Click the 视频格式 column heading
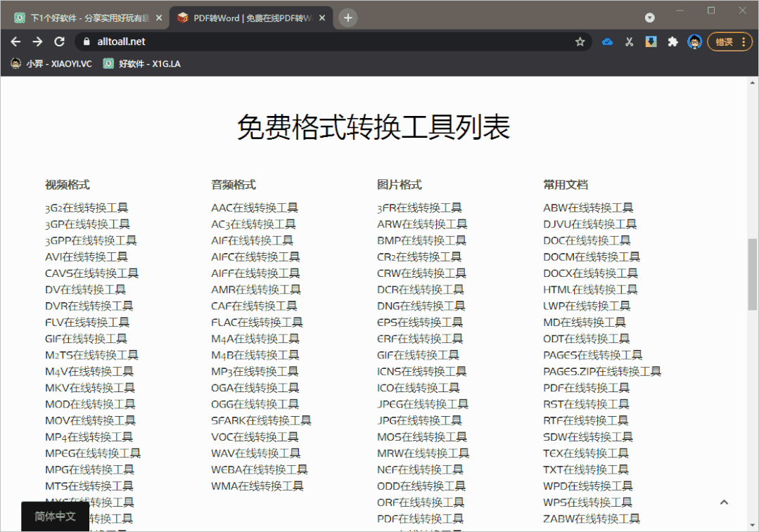The image size is (759, 532). pyautogui.click(x=68, y=184)
